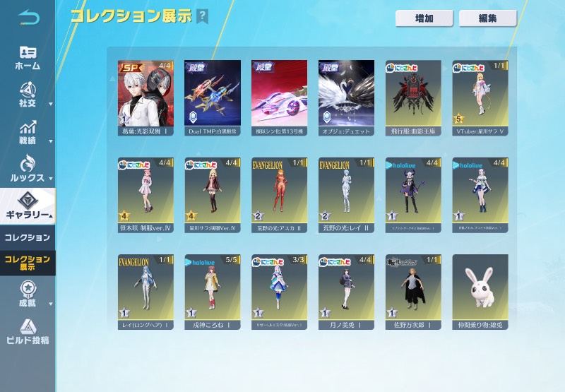Open the 星川サラ:制服Ver.IV card

[x=213, y=195]
